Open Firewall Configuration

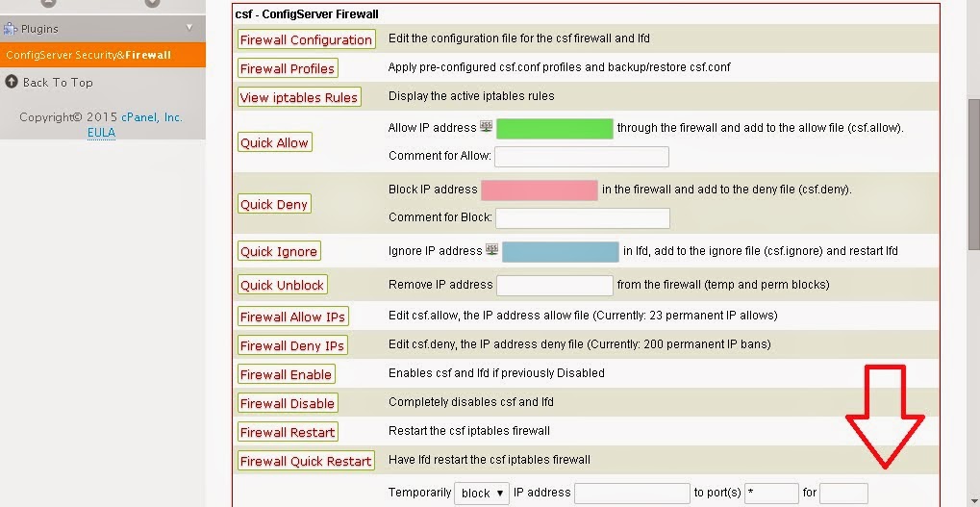pyautogui.click(x=306, y=39)
